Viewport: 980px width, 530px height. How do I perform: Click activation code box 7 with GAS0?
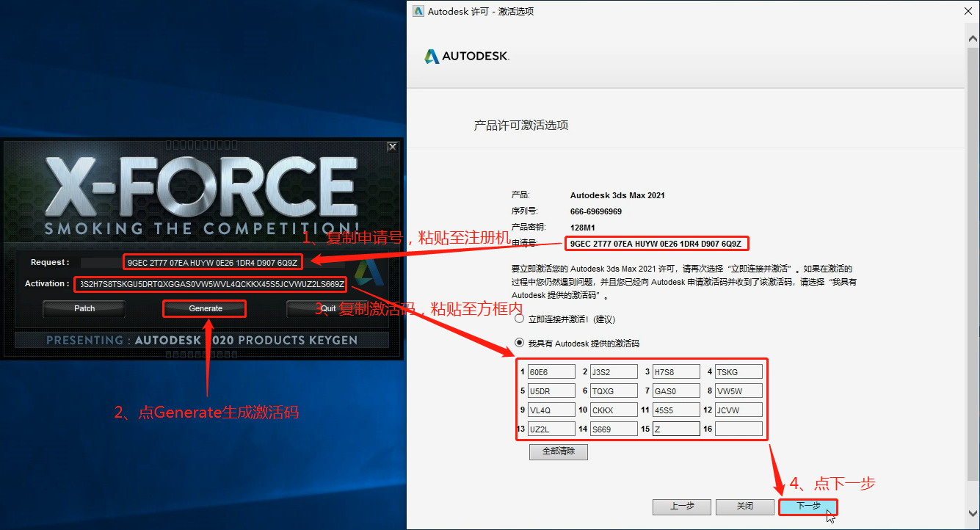coord(676,391)
